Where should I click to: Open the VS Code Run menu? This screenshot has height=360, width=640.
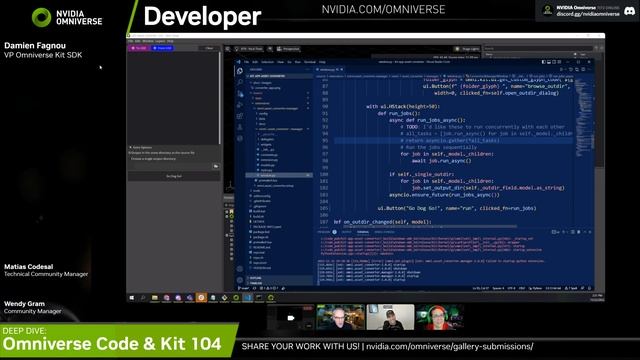[x=298, y=62]
